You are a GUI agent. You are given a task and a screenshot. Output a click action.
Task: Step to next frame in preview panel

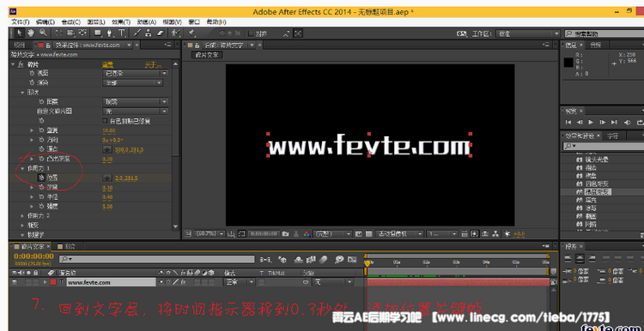point(603,123)
